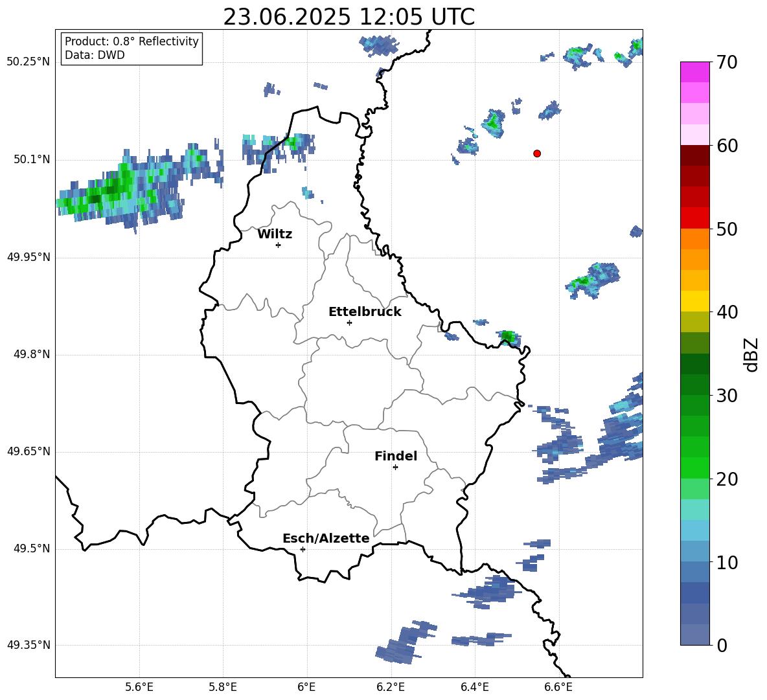Click the 6.6°E longitude tick label
This screenshot has width=767, height=700.
coord(558,687)
